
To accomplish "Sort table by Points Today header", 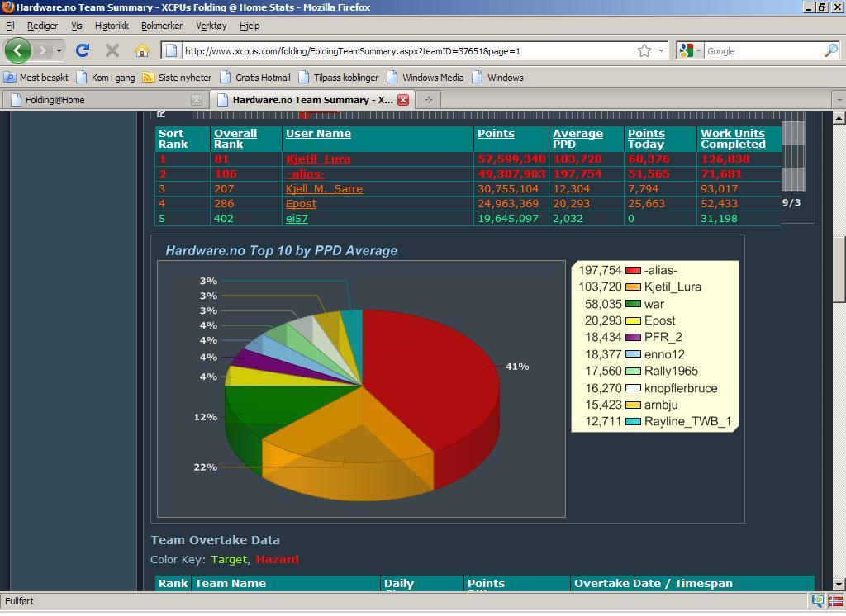I will tap(646, 139).
